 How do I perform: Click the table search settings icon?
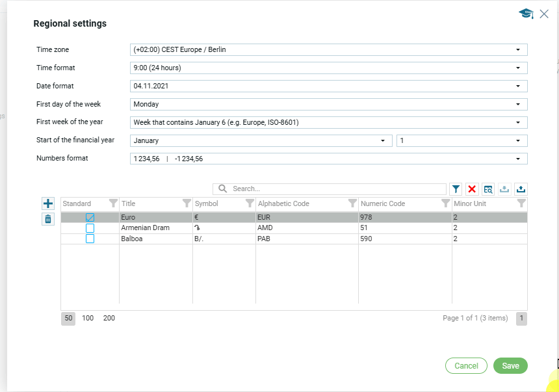point(488,189)
